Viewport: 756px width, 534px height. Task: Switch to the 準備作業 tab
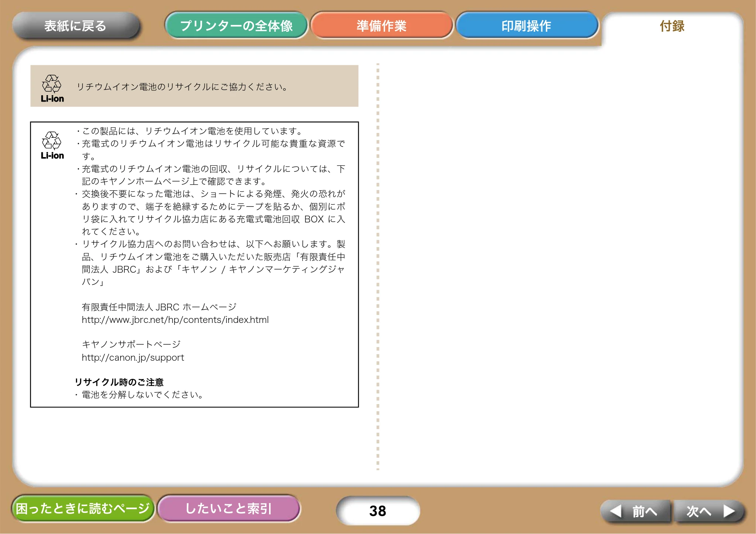[x=381, y=26]
